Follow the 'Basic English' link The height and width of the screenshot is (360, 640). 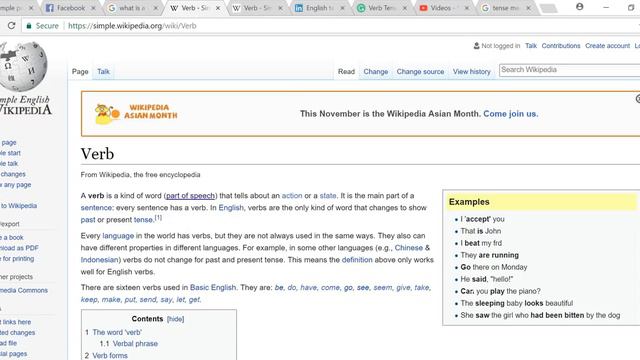[x=213, y=287]
